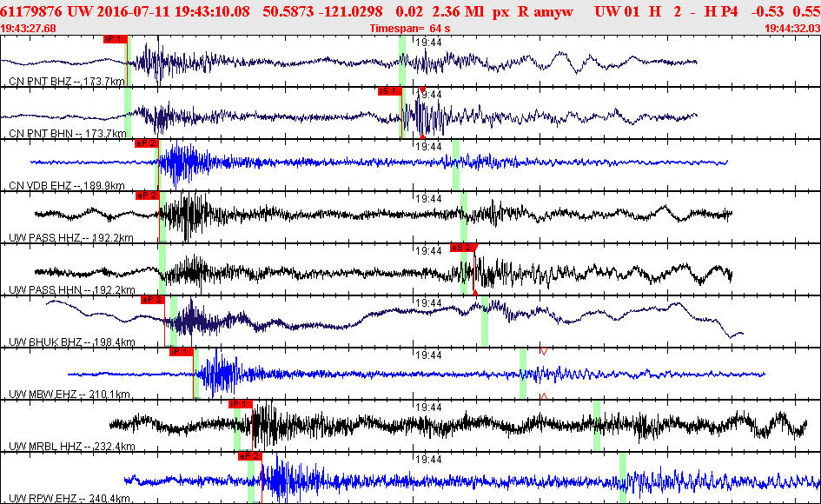Select the eS 2 pick flag on PASS HHN
Viewport: 821px width, 504px height.
pyautogui.click(x=462, y=248)
